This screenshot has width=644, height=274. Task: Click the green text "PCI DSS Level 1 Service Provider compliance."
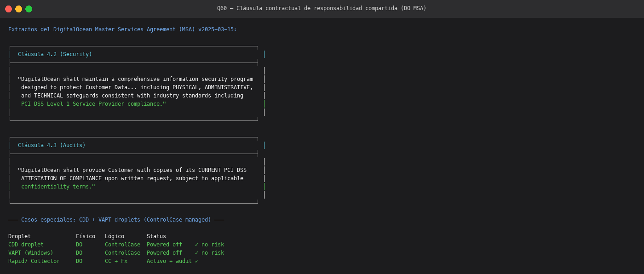93,104
